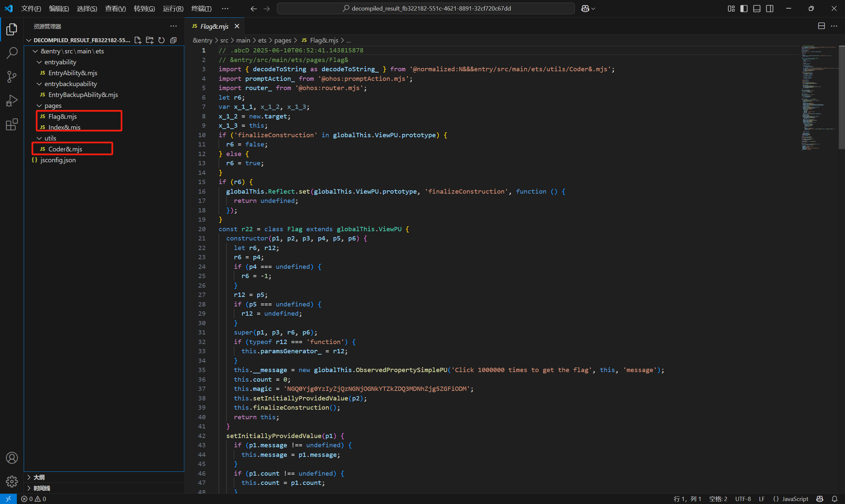The height and width of the screenshot is (504, 845).
Task: Click the JavaScript language mode in status bar
Action: 795,499
